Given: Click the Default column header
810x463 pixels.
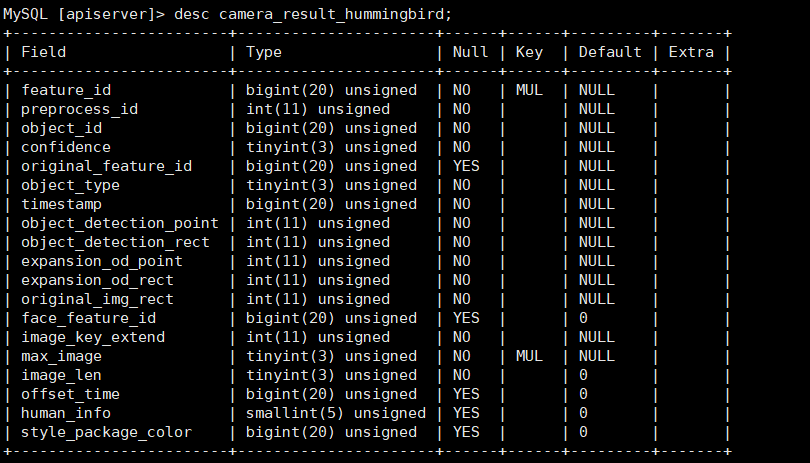Looking at the screenshot, I should click(x=608, y=52).
